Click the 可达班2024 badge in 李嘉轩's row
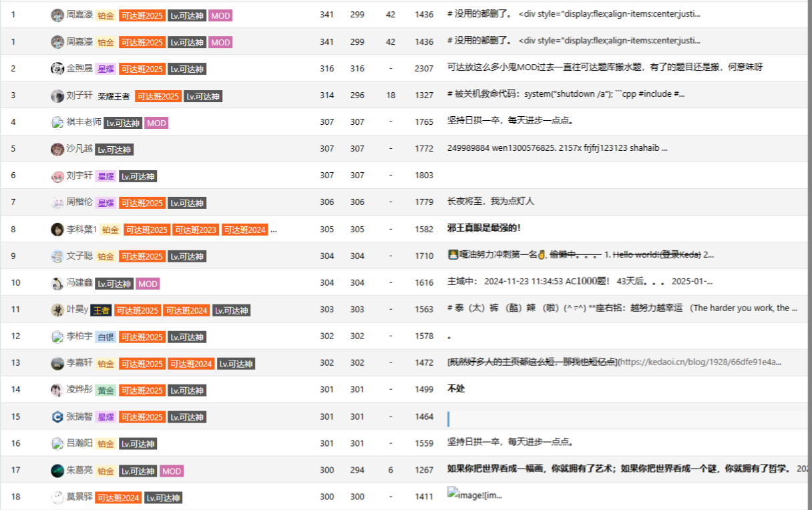 (191, 364)
